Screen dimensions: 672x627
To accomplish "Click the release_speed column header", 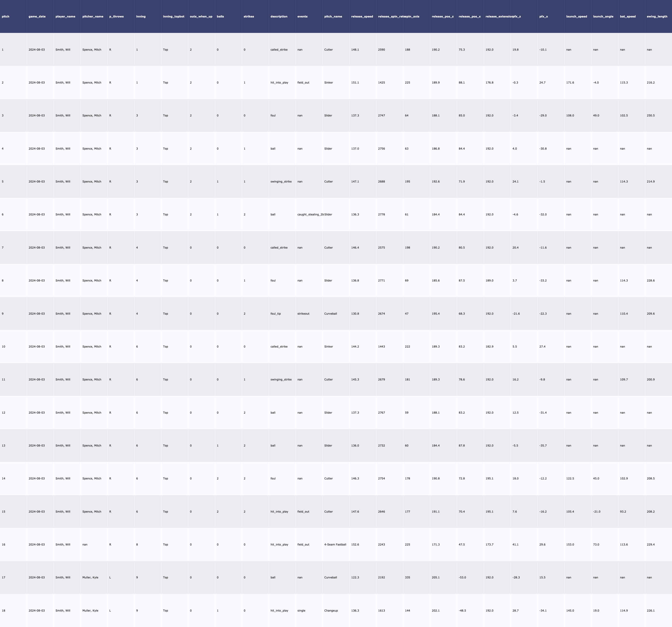I will point(362,17).
